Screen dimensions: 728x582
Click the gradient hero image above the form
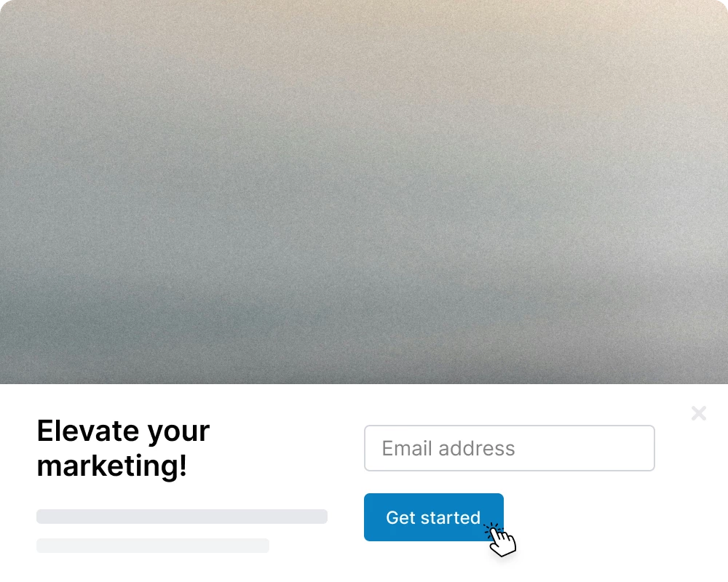(364, 191)
